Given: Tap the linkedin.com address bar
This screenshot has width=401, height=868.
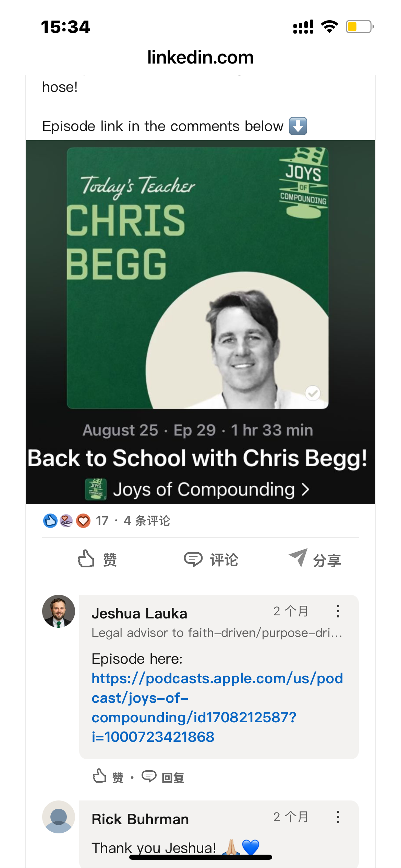Looking at the screenshot, I should click(x=200, y=57).
